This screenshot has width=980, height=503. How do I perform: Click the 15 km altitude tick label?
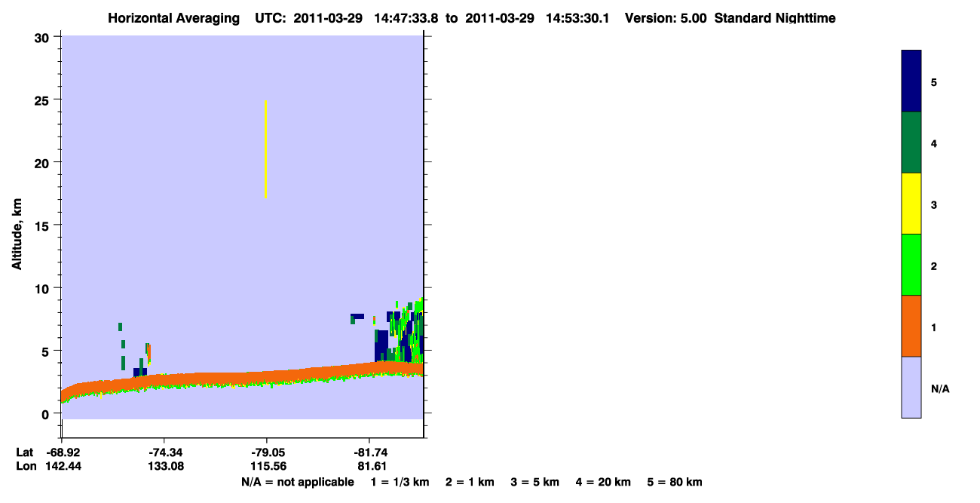point(41,225)
